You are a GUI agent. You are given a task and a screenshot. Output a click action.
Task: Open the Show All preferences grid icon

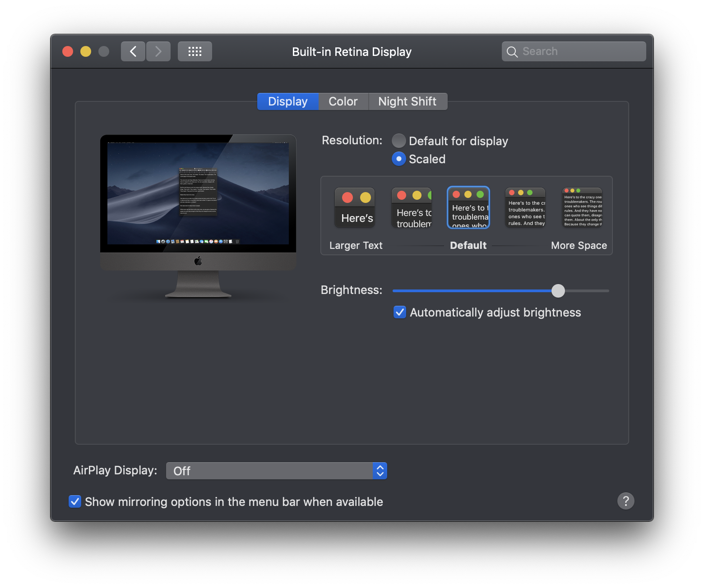[x=195, y=51]
